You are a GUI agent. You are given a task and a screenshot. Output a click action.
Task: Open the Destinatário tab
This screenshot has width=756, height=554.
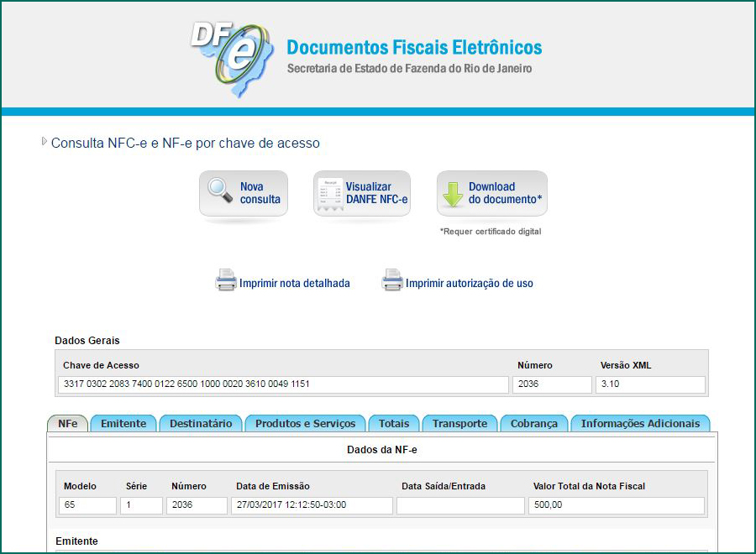201,424
